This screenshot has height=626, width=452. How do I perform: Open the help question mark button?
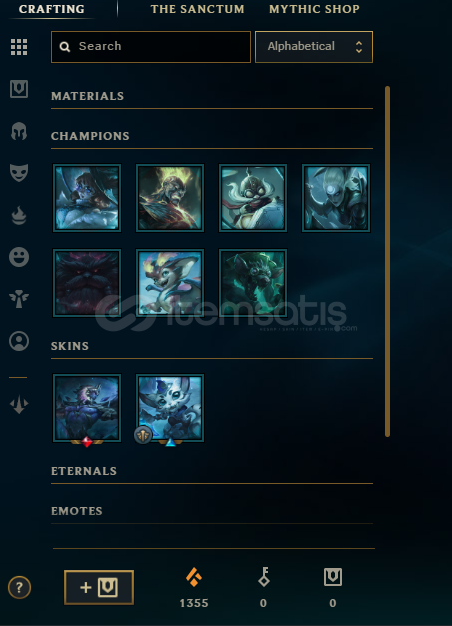click(19, 587)
